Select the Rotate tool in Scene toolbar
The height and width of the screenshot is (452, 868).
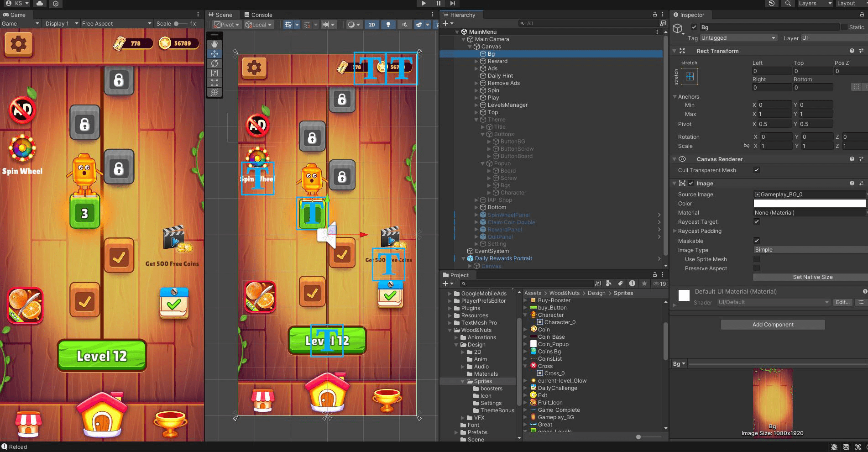click(x=214, y=63)
